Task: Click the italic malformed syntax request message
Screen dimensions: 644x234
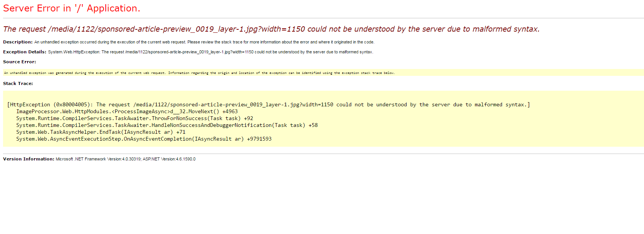Action: click(x=271, y=29)
